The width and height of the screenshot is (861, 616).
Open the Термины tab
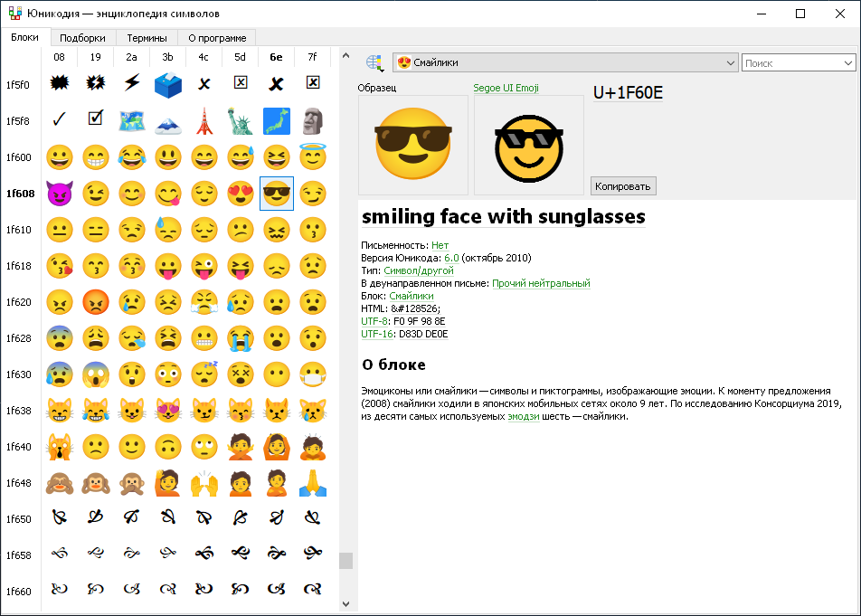click(x=147, y=38)
